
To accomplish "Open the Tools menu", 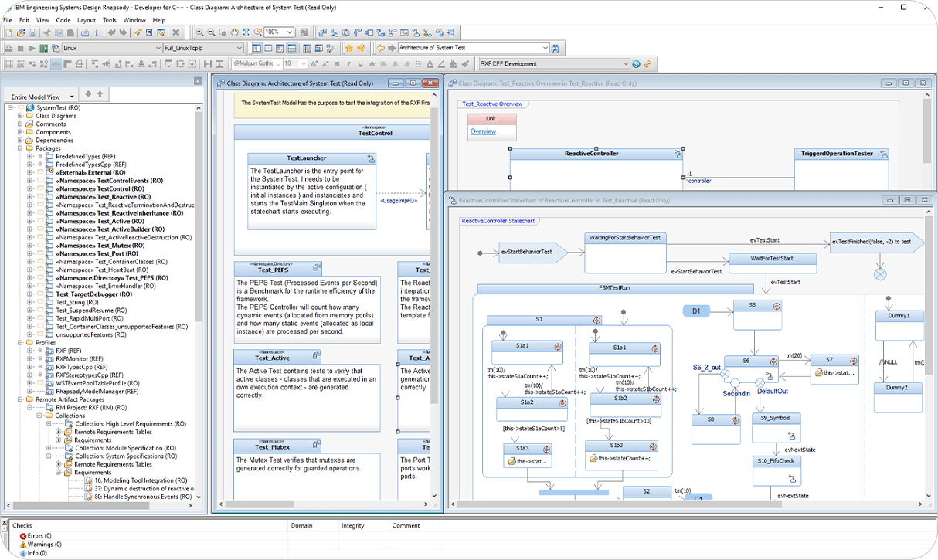I will (x=110, y=20).
